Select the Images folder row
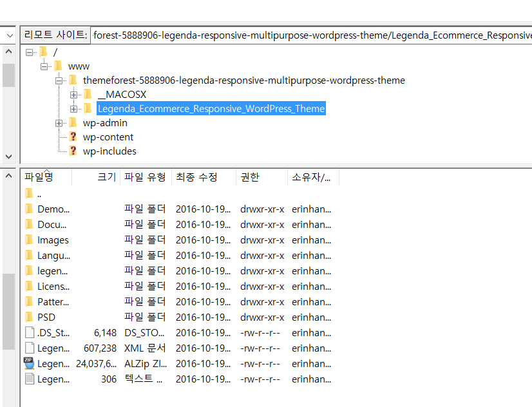Screen dimensions: 532x407 [x=178, y=240]
